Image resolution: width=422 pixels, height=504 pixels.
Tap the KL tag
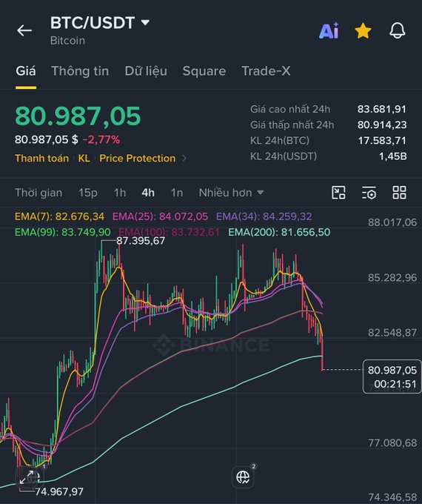[84, 158]
